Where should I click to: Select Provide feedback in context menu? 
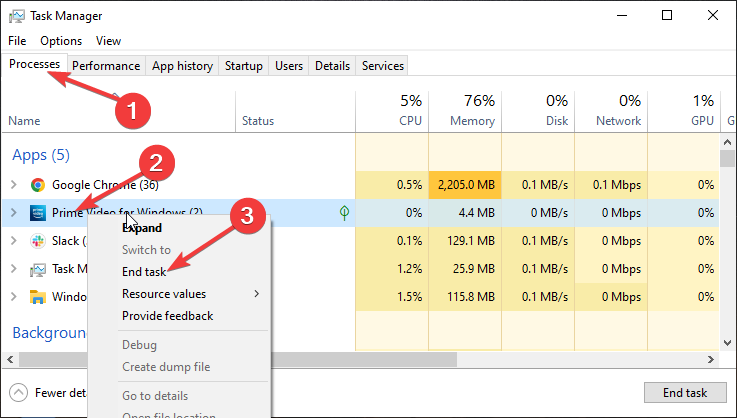167,316
